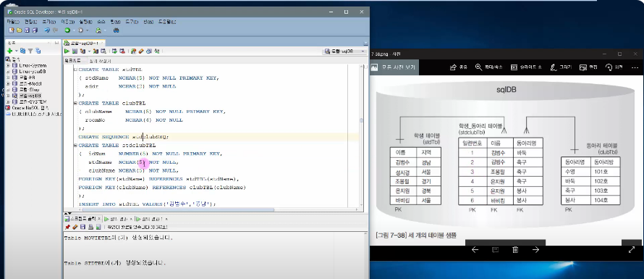Navigate back with the green arrow icon
Image resolution: width=644 pixels, height=279 pixels.
[x=67, y=30]
